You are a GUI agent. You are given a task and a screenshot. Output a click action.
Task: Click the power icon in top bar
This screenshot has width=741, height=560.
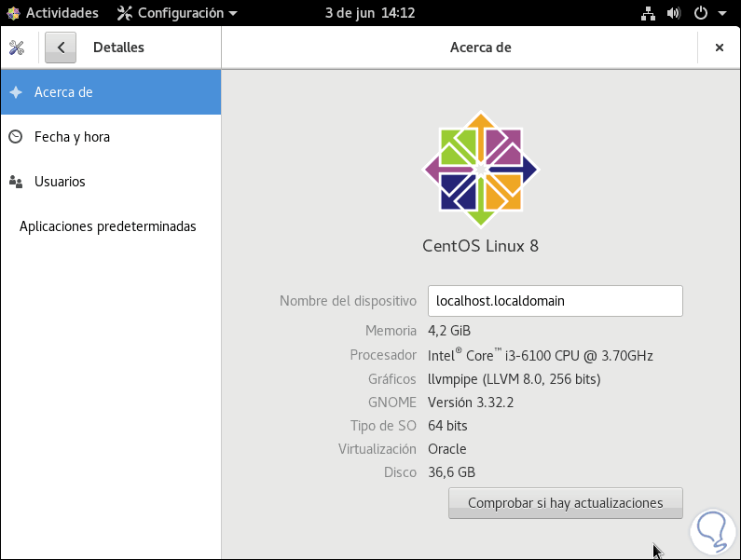point(700,13)
